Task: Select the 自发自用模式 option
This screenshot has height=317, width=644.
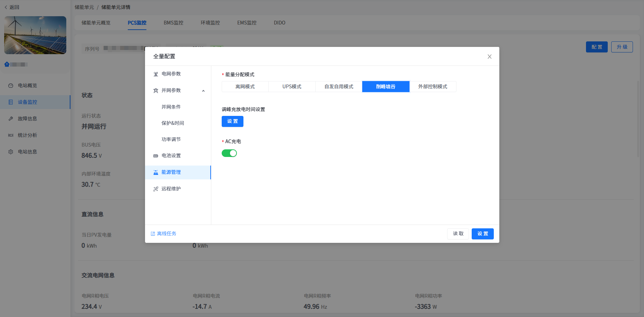Action: click(338, 87)
